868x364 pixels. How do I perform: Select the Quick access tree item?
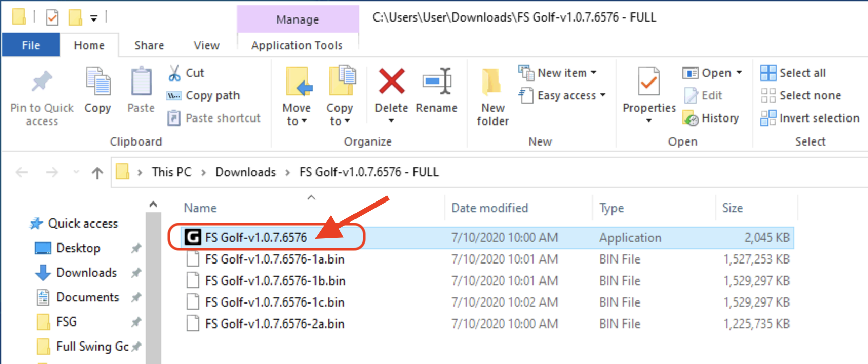click(x=83, y=224)
